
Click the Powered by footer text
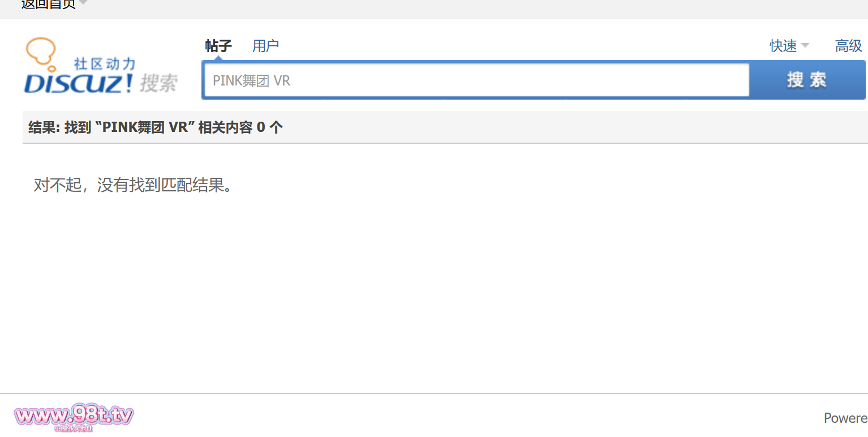click(x=845, y=418)
